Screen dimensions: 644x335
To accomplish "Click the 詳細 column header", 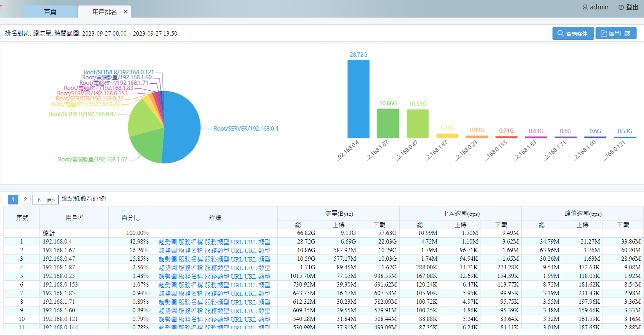I will (215, 218).
